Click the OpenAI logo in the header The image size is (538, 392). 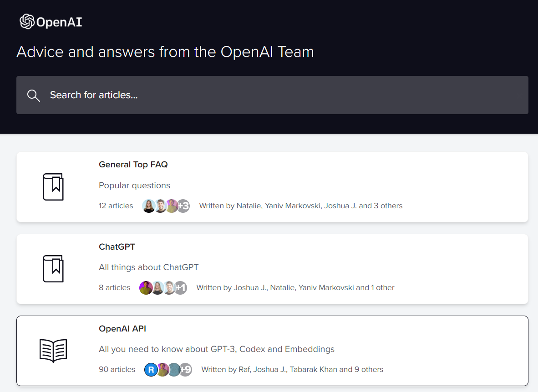click(51, 22)
